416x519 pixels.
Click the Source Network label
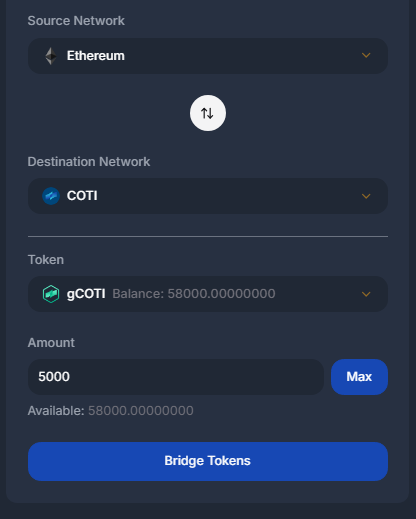(x=76, y=21)
